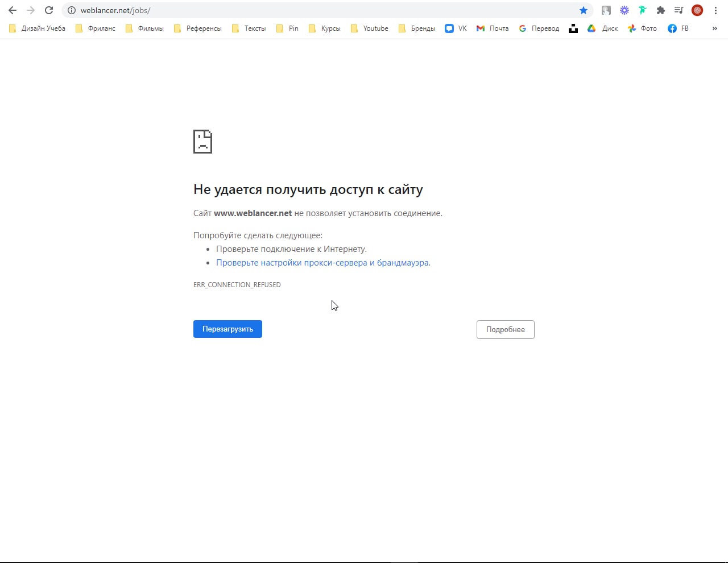Open Chrome's three-dot menu
The image size is (728, 563).
coord(715,10)
